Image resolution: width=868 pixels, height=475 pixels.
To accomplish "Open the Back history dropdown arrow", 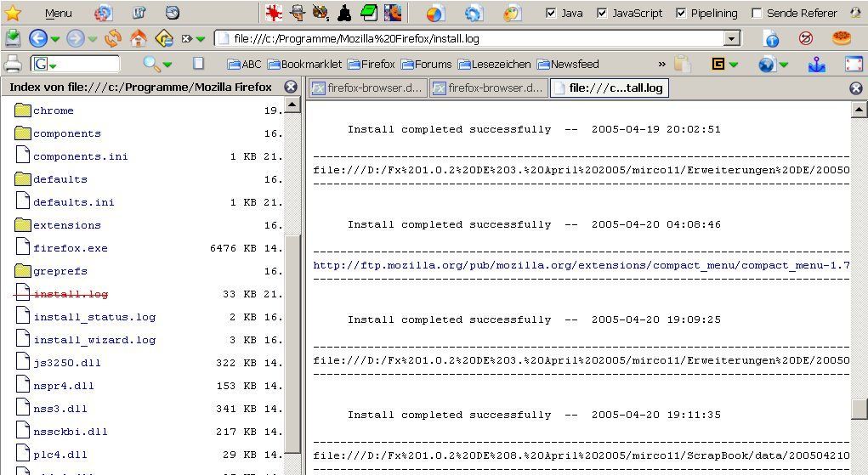I will [x=54, y=39].
